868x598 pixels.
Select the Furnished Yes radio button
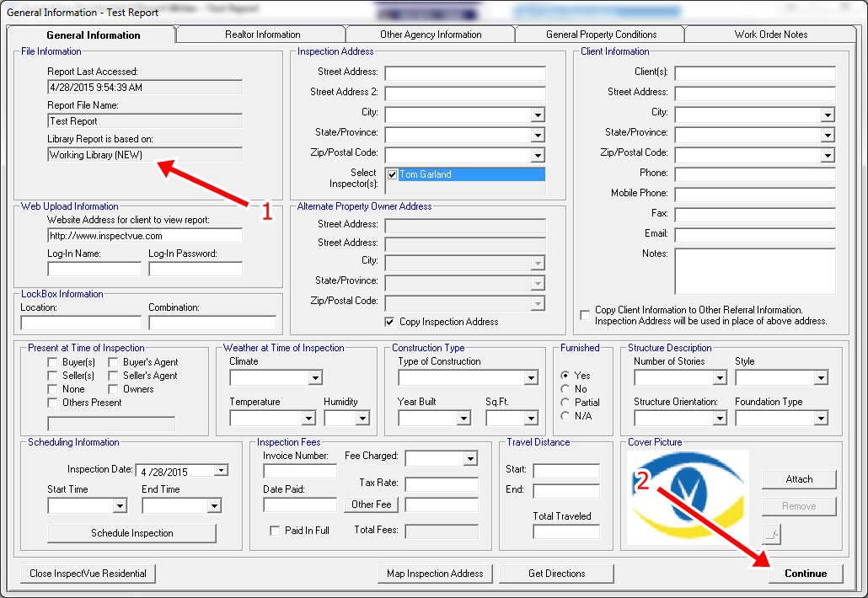(565, 375)
